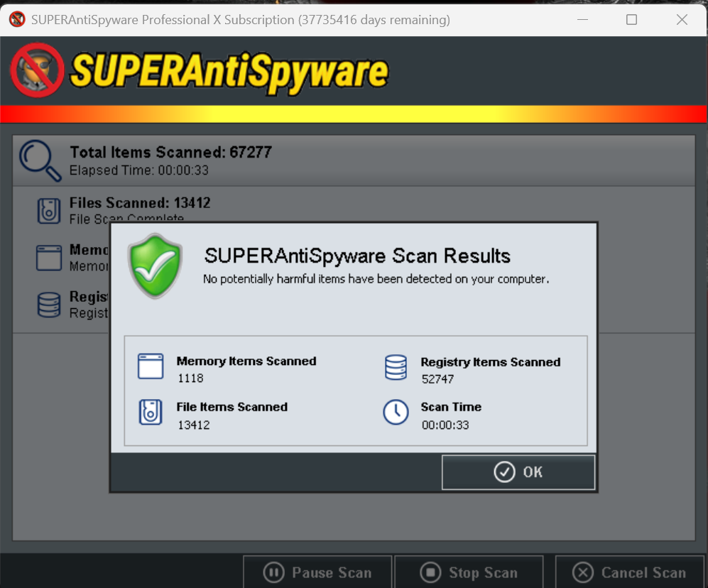Click the 'Total Items Scanned: 67277' text
The image size is (708, 588).
pyautogui.click(x=170, y=152)
